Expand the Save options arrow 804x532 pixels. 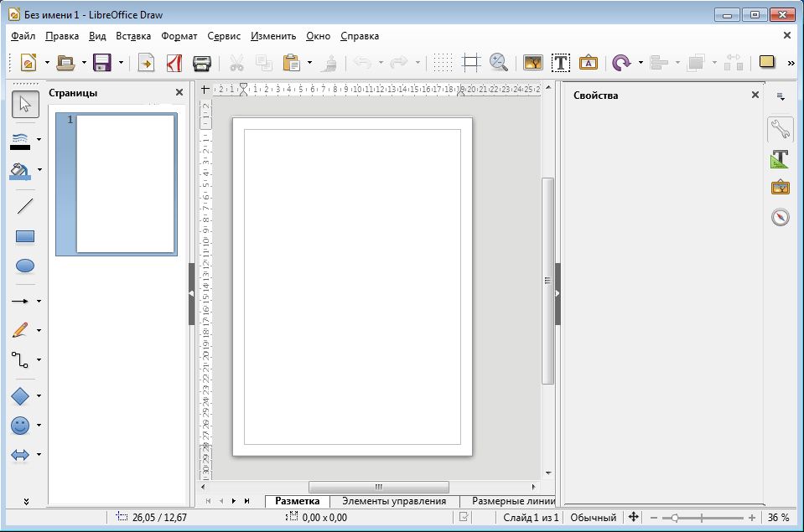(121, 63)
